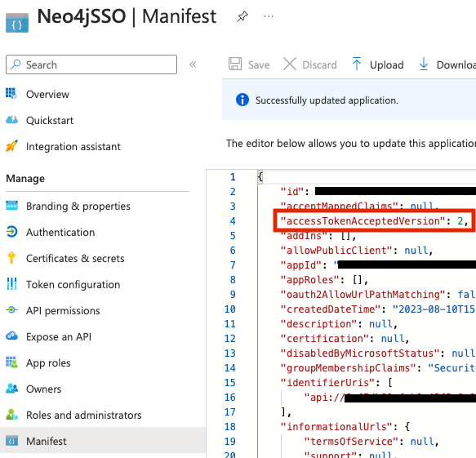The height and width of the screenshot is (458, 476).
Task: Open the ellipsis more options menu
Action: tap(269, 16)
